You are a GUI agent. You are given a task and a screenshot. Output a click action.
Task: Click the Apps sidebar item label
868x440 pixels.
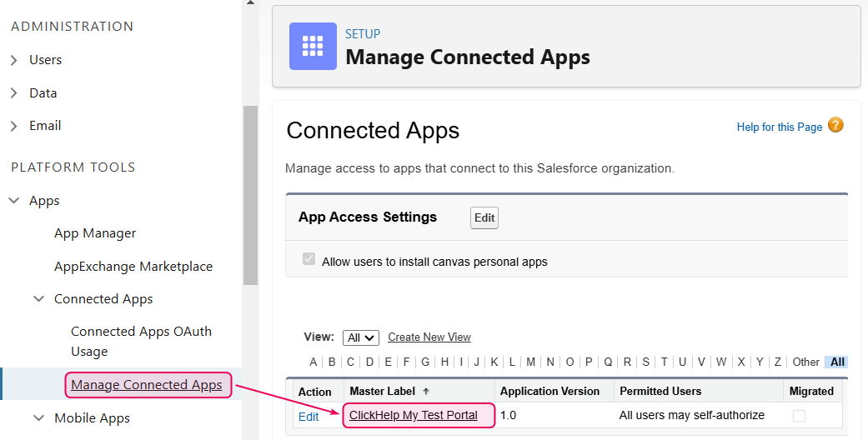[44, 201]
